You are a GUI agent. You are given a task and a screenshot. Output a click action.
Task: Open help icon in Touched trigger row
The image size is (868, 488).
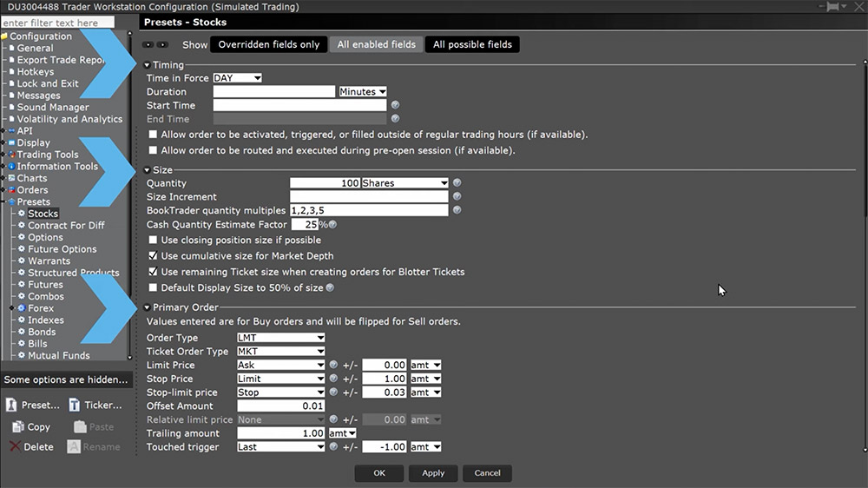tap(333, 446)
